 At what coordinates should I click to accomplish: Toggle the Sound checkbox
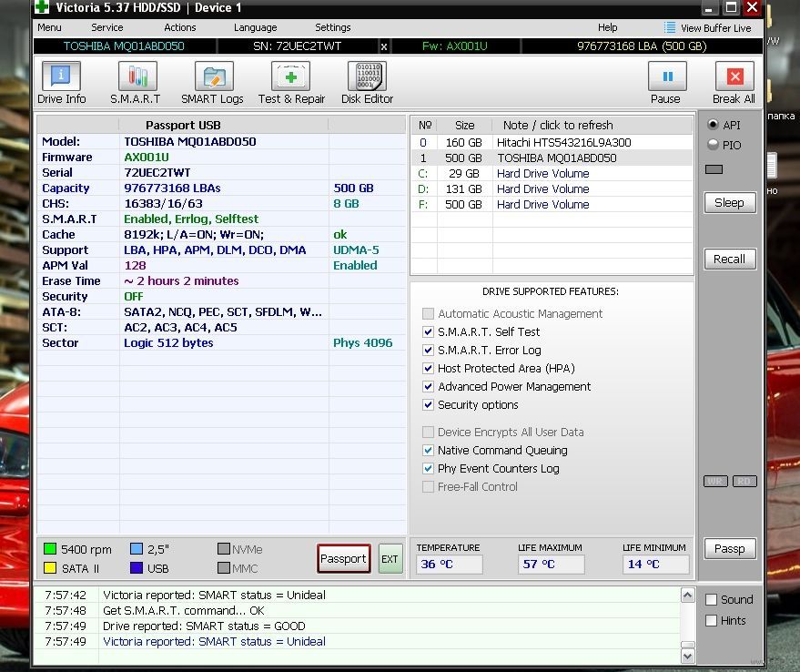711,599
